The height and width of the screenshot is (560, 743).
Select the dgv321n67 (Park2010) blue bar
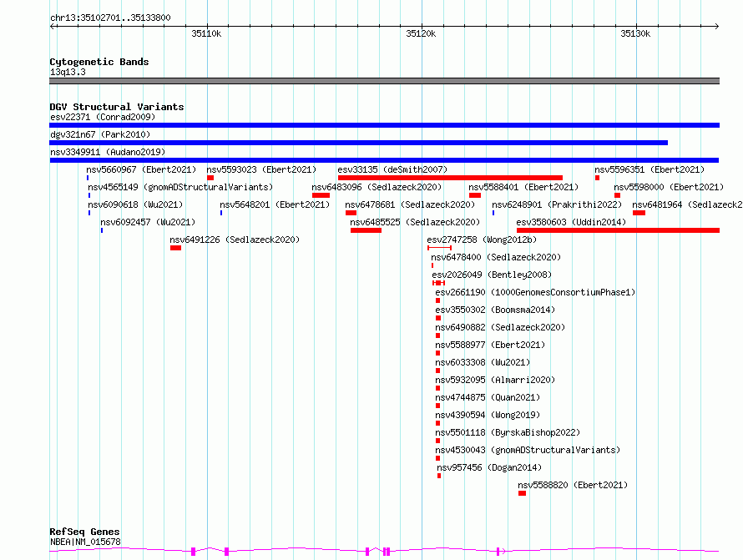[359, 143]
